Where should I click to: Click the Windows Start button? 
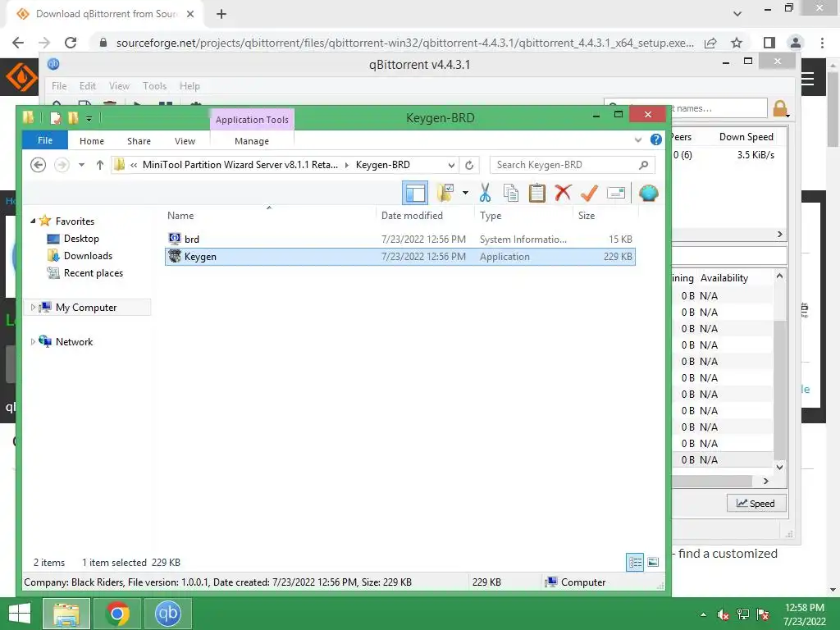pos(20,614)
